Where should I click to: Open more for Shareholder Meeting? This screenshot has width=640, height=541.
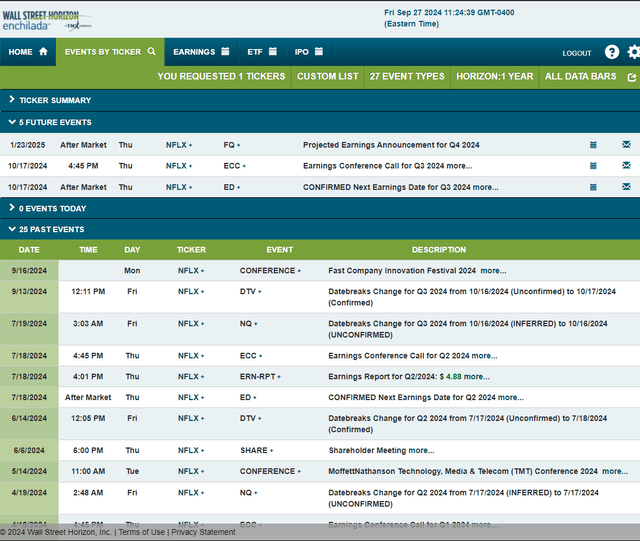421,450
